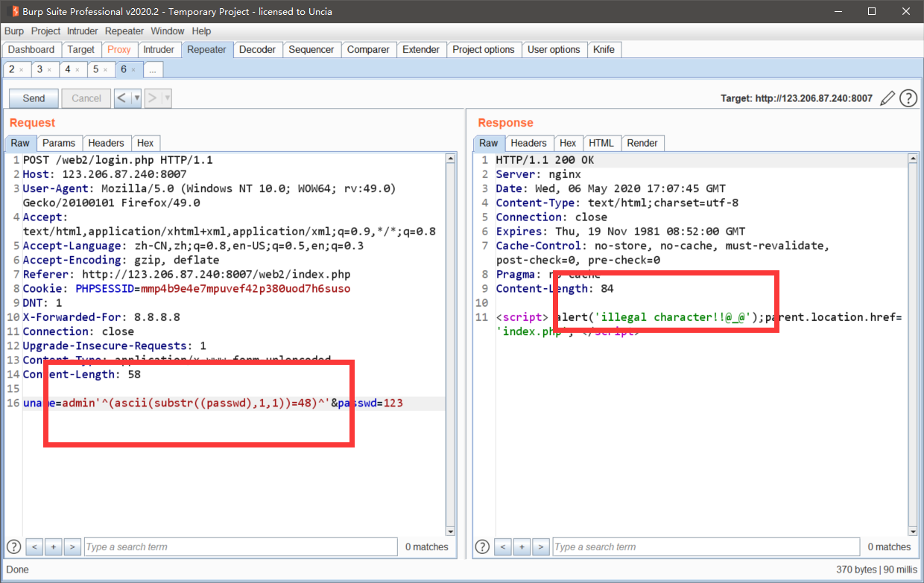
Task: Open help icon beside request search bar
Action: pyautogui.click(x=14, y=547)
